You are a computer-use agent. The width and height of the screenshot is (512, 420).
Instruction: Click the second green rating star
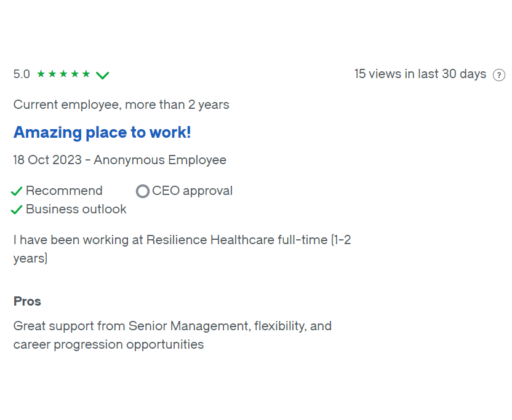click(x=52, y=74)
